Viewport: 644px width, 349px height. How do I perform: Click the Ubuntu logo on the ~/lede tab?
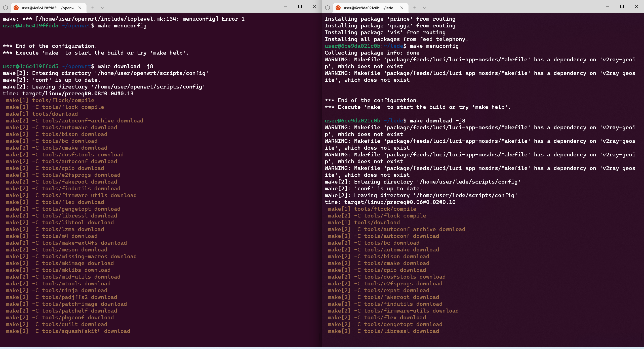(x=338, y=8)
